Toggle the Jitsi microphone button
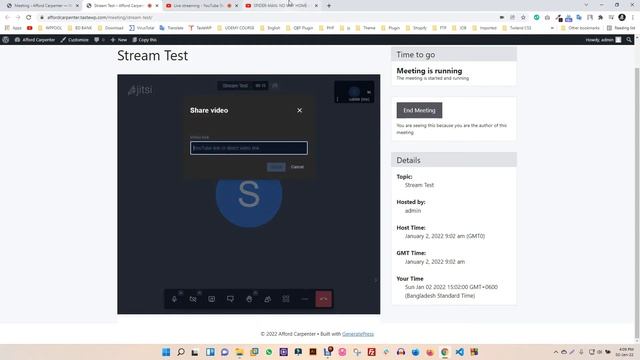The width and height of the screenshot is (640, 360). [174, 299]
